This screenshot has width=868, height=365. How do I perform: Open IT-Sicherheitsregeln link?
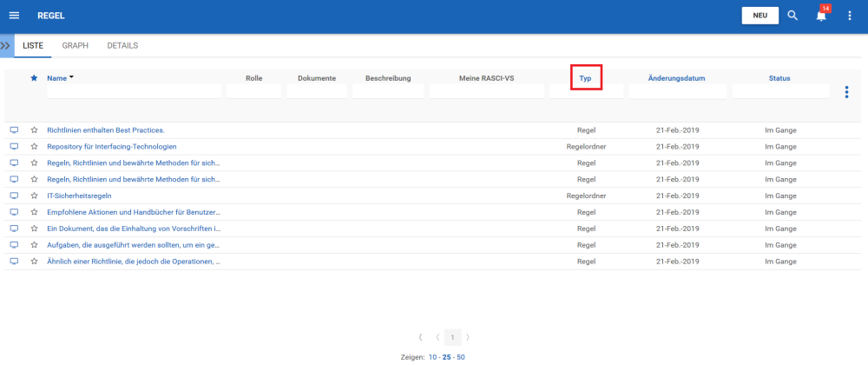pyautogui.click(x=80, y=196)
